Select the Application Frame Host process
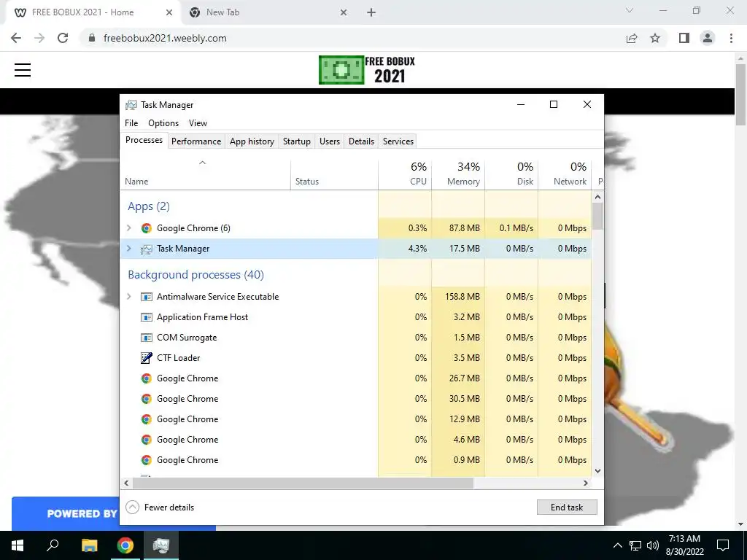The image size is (747, 560). (356, 317)
